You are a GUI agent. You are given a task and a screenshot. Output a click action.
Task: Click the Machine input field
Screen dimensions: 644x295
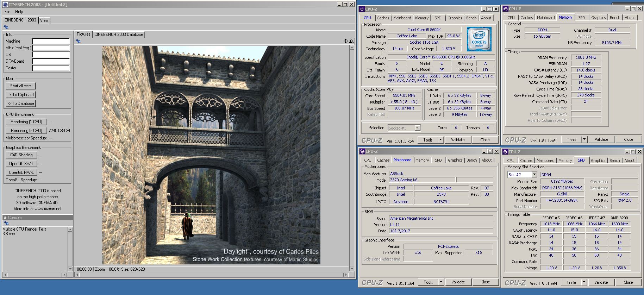coord(51,41)
